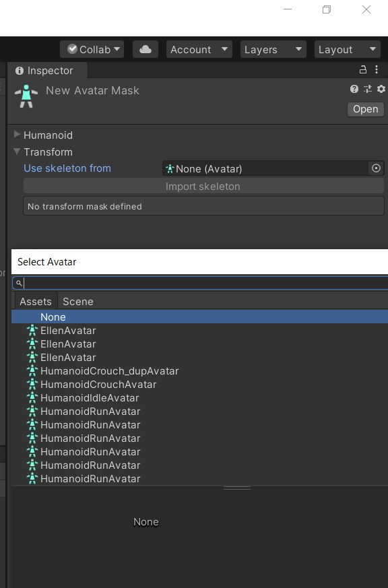Open the Layers dropdown
Image resolution: width=388 pixels, height=588 pixels.
click(273, 49)
